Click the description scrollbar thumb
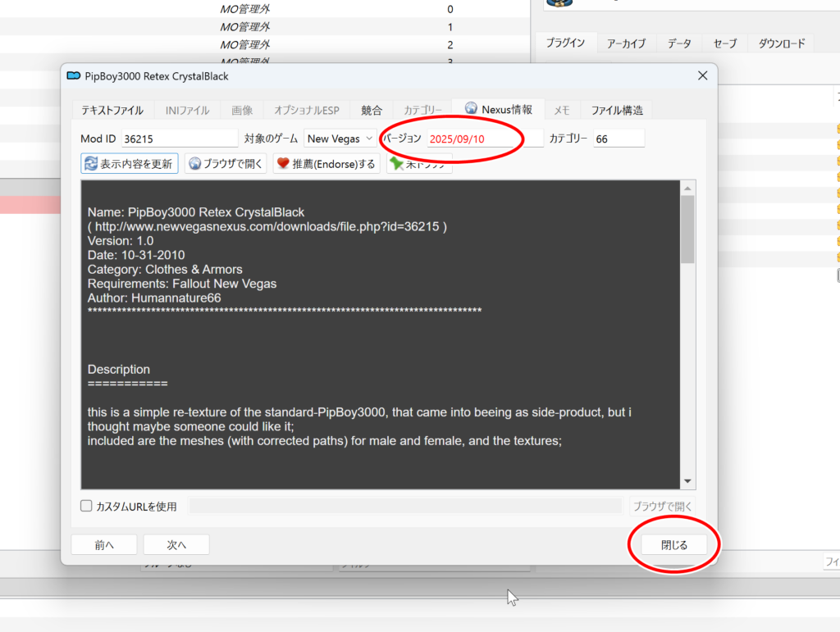 [688, 230]
